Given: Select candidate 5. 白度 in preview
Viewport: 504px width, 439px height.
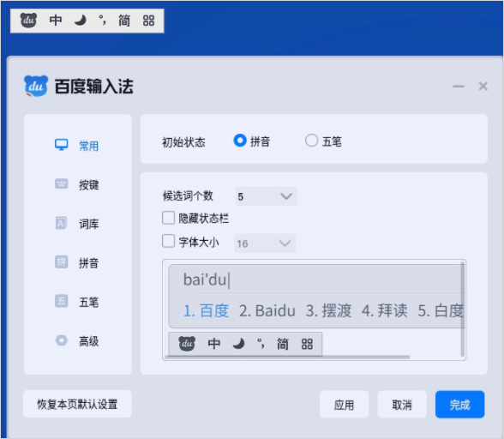Looking at the screenshot, I should coord(441,310).
